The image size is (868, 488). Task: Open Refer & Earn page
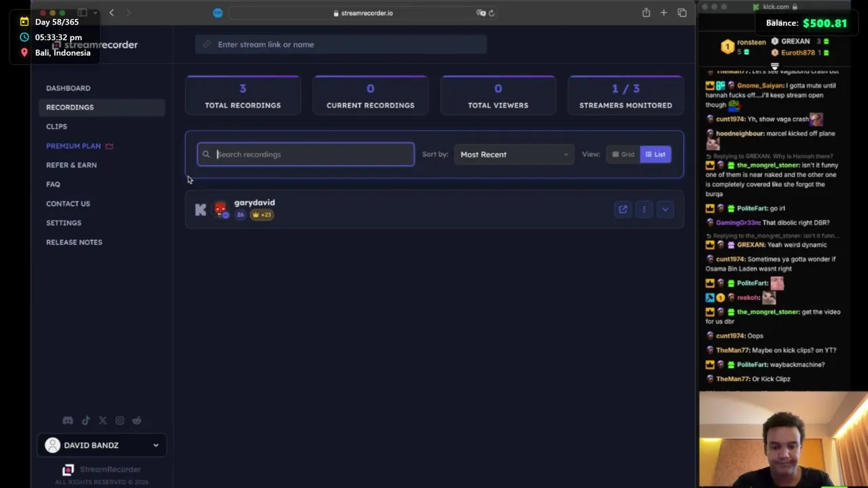71,165
